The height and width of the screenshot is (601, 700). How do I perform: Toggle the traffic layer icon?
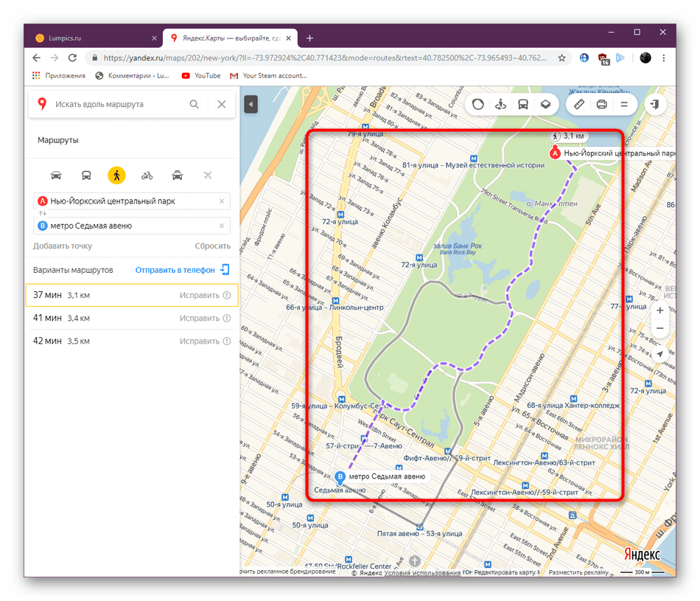tap(478, 104)
